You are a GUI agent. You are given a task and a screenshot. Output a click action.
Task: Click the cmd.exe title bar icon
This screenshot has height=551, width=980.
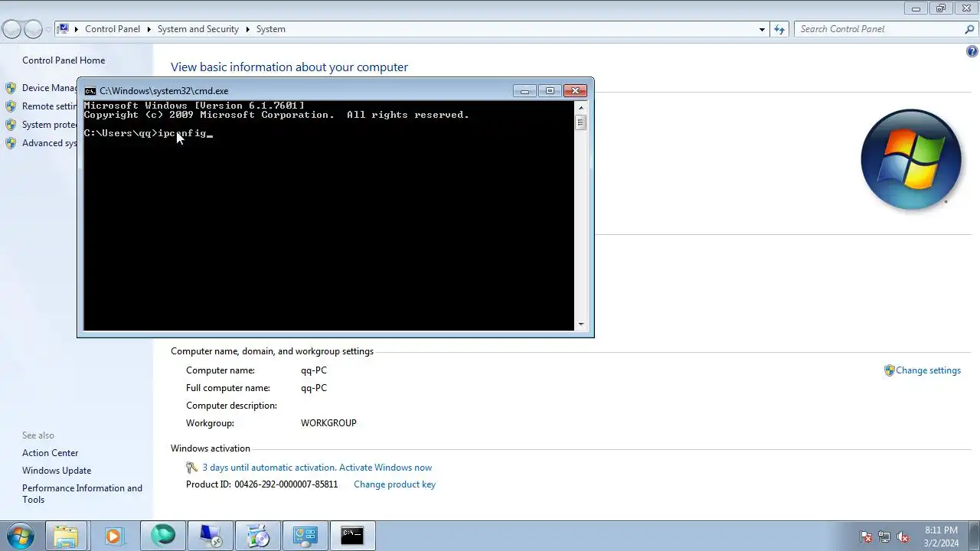[x=90, y=90]
